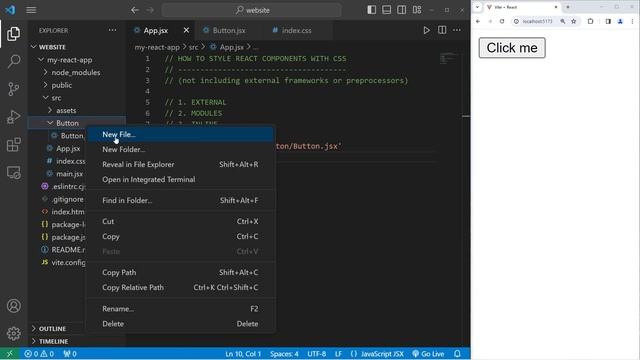Open the Accounts menu icon
This screenshot has height=360, width=640.
coord(13,306)
